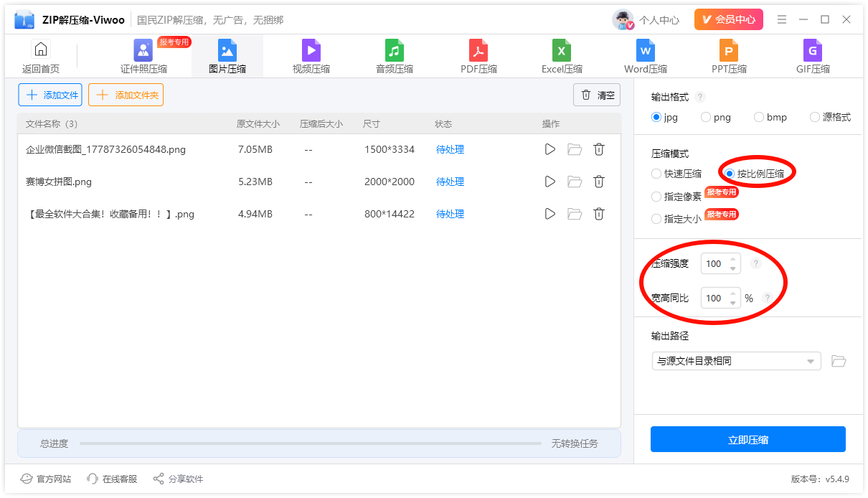868x498 pixels.
Task: Show help for 宽高同比 question mark
Action: pyautogui.click(x=767, y=298)
